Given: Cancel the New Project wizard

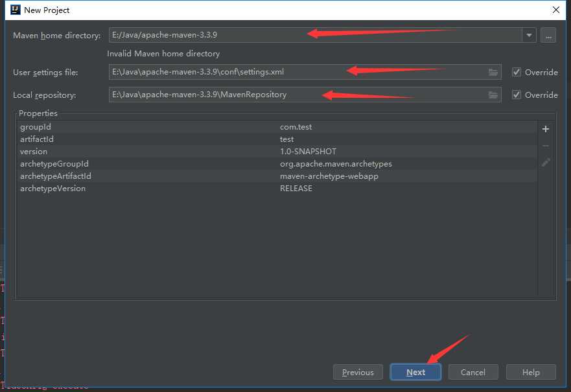Looking at the screenshot, I should (x=473, y=372).
